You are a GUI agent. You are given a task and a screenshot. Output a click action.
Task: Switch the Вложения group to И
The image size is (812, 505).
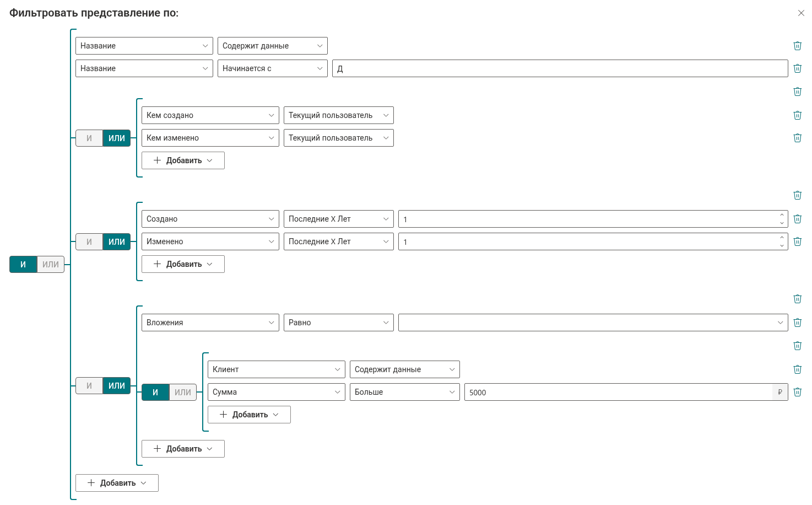click(89, 386)
